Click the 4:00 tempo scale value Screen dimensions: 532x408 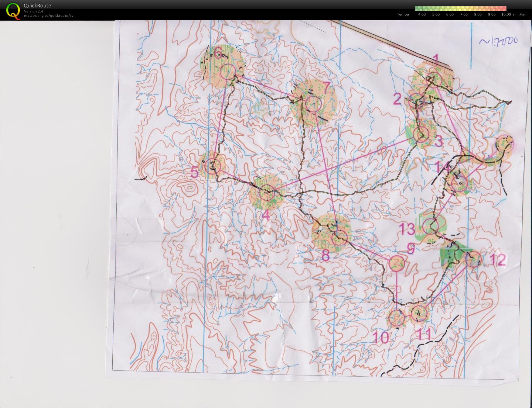(422, 14)
